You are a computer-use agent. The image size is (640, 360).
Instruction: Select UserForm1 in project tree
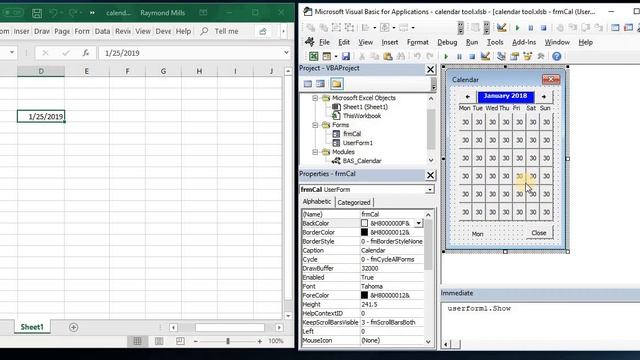pyautogui.click(x=358, y=143)
